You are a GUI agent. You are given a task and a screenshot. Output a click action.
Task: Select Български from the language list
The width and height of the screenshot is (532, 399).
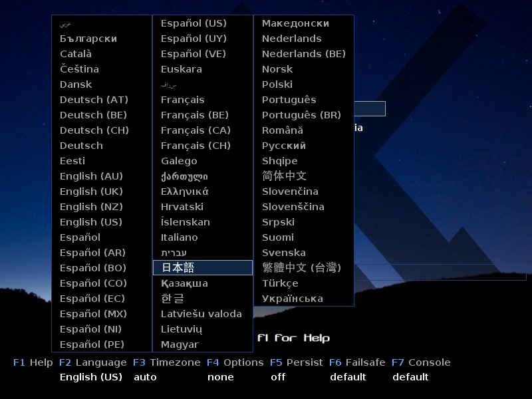(88, 39)
